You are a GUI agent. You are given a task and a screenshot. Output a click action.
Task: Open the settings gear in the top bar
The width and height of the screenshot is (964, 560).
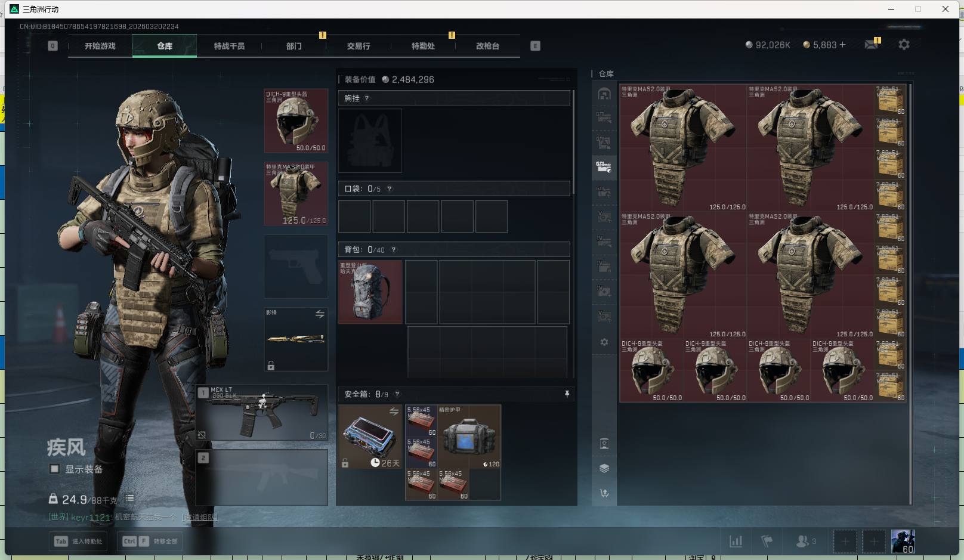tap(904, 45)
